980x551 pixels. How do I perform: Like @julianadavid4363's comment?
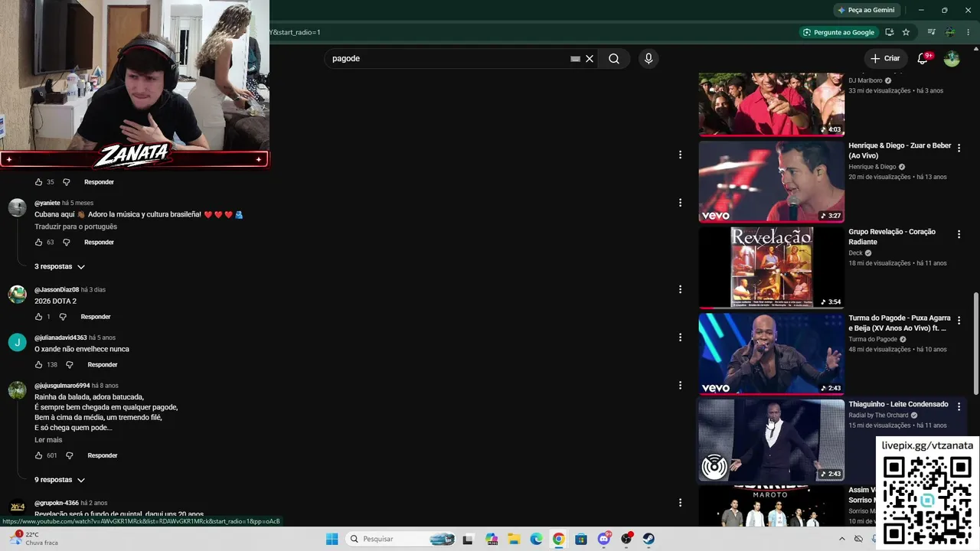point(39,365)
